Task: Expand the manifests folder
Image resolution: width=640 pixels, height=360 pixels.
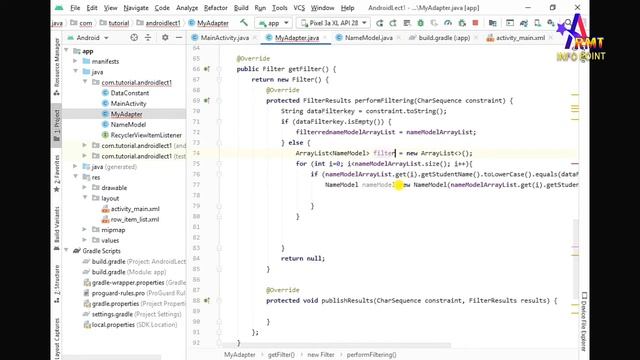Action: [76, 61]
